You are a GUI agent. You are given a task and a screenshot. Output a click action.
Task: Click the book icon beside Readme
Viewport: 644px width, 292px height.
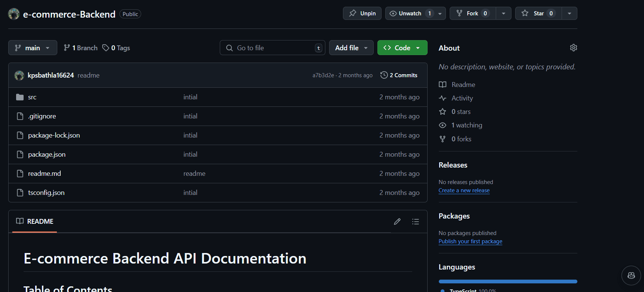point(443,85)
